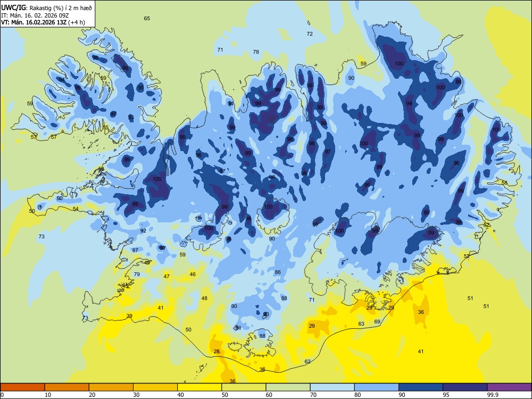Click the medium blue 90–95 legend swatch
Screen dimensions: 532x399
421,387
